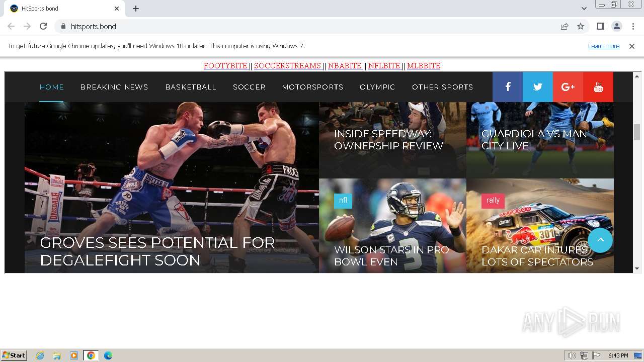Close the HitSports.bond tab
Viewport: 644px width, 362px height.
point(117,9)
